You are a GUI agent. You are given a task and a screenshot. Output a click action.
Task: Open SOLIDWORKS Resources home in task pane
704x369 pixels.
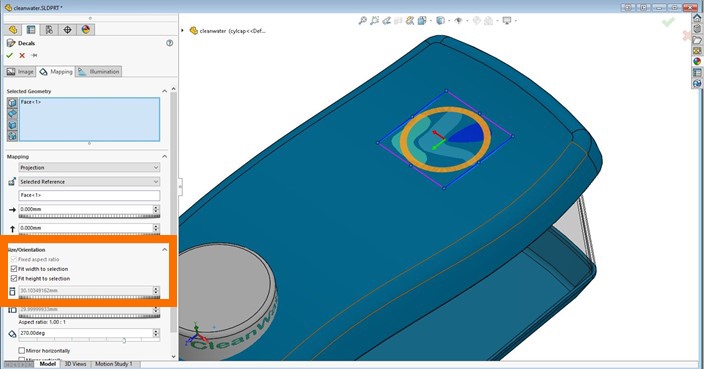coord(697,18)
